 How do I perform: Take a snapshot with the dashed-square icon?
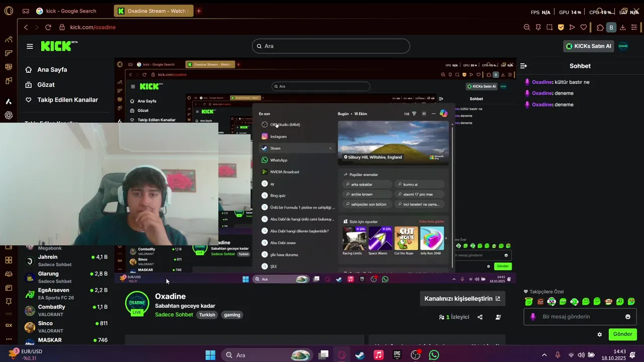549,27
